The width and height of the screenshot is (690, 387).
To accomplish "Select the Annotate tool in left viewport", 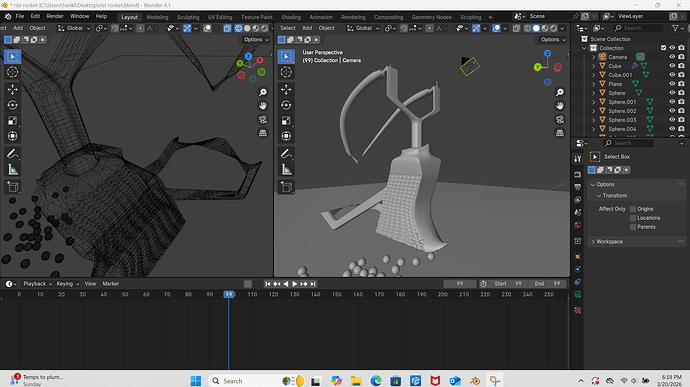I will coord(12,154).
